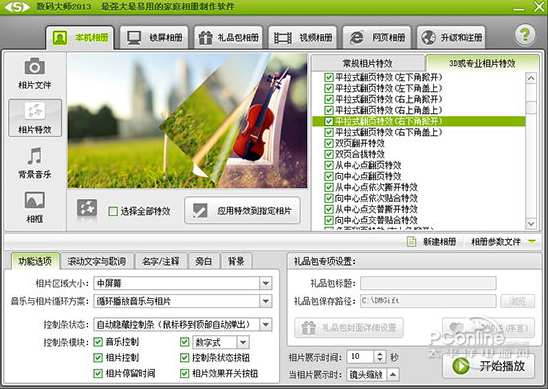The height and width of the screenshot is (389, 548).
Task: Select the 从中心点依次撕开特效 row
Action: point(419,187)
